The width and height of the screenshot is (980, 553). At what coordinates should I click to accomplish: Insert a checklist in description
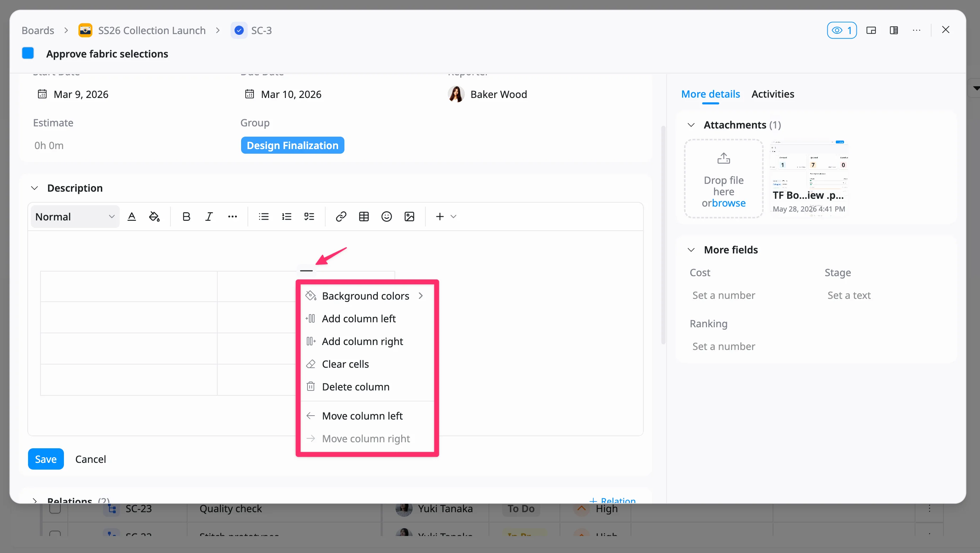[x=309, y=217]
